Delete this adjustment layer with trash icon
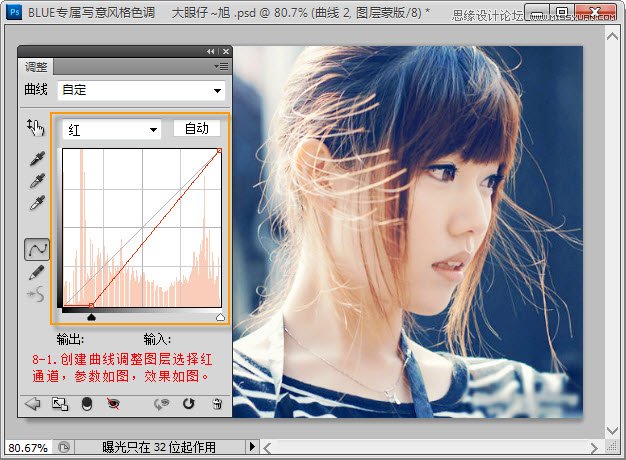 pyautogui.click(x=216, y=404)
